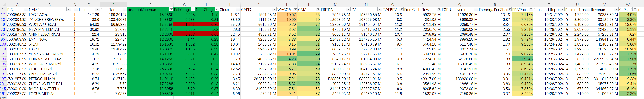Select row header 49
This screenshot has width=644, height=99.
point(3,24)
